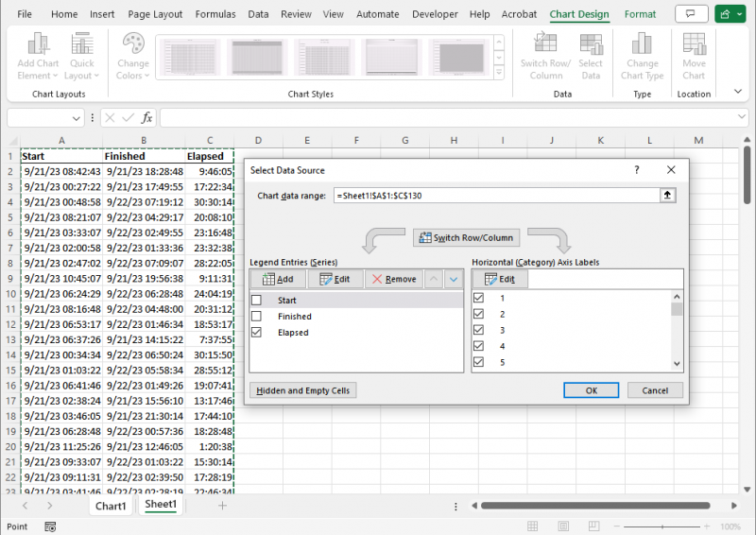Image resolution: width=756 pixels, height=535 pixels.
Task: Check the Finished series checkbox
Action: point(256,316)
